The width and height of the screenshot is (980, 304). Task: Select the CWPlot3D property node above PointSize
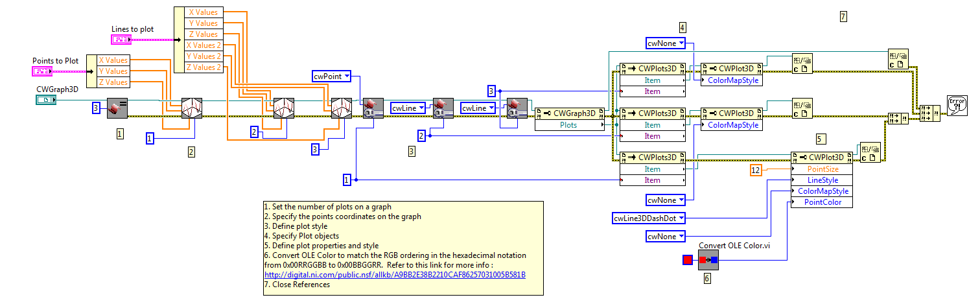point(822,158)
